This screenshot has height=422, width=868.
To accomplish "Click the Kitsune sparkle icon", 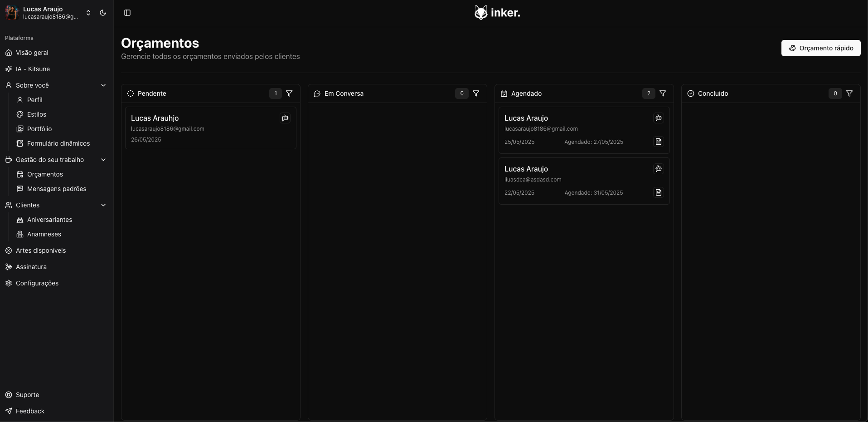I will pos(9,69).
